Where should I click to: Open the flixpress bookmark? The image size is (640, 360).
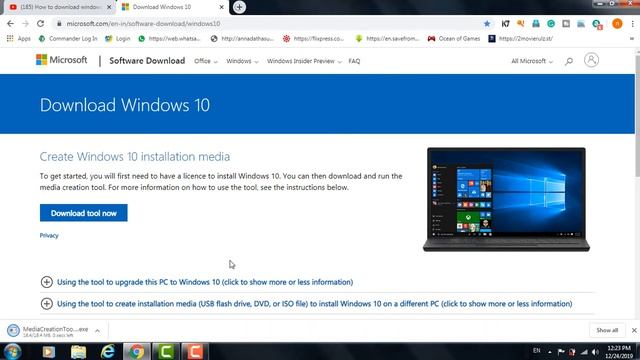pos(313,39)
